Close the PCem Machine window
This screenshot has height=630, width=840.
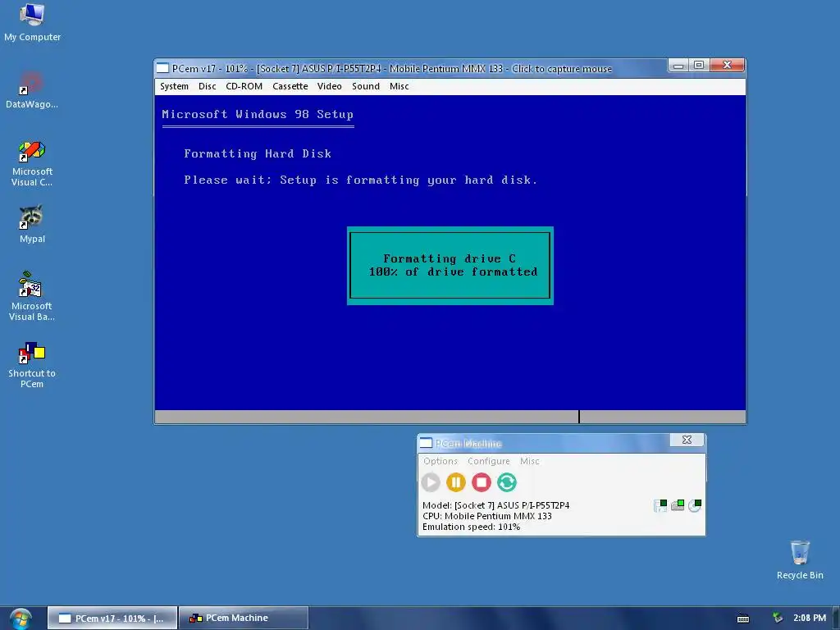click(687, 440)
